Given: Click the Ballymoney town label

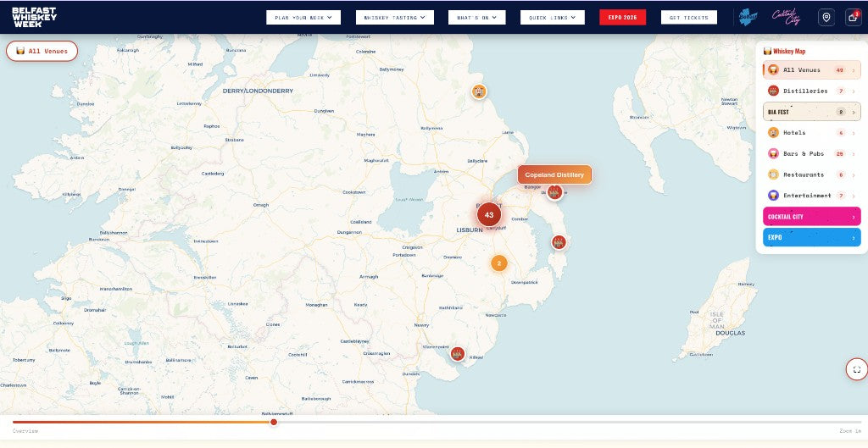Looking at the screenshot, I should coord(392,69).
